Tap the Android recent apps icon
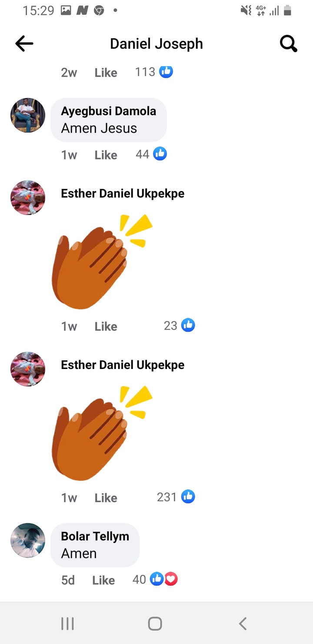The image size is (313, 644). 67,624
